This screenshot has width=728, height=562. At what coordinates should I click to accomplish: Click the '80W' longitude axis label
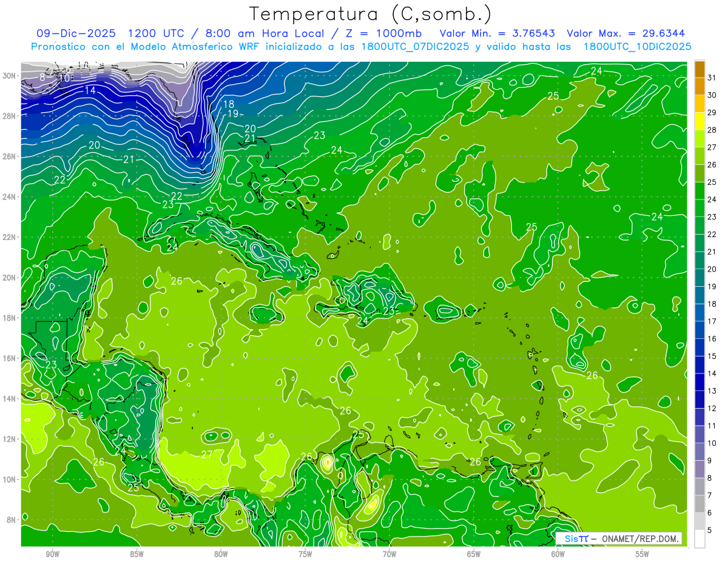click(221, 555)
